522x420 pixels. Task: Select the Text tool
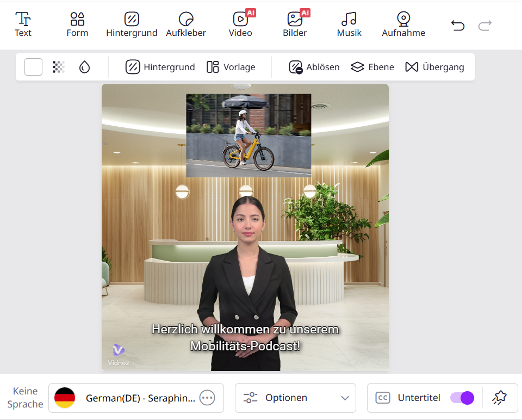click(23, 24)
